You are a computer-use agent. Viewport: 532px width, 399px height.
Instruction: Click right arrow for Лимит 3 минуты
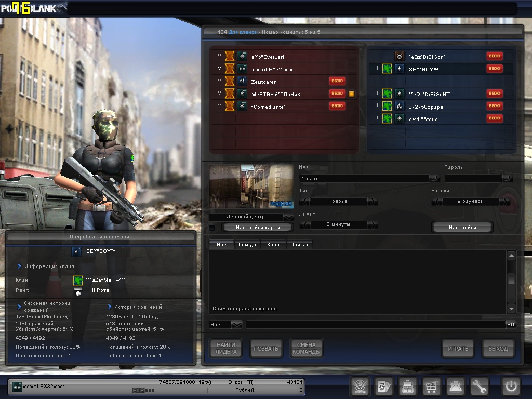[x=373, y=224]
